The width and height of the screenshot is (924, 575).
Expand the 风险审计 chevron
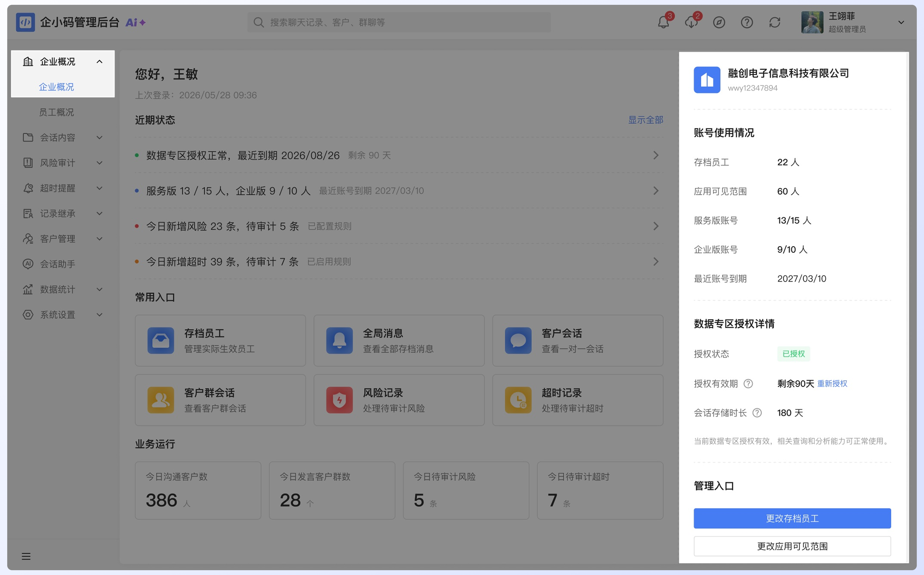point(99,163)
